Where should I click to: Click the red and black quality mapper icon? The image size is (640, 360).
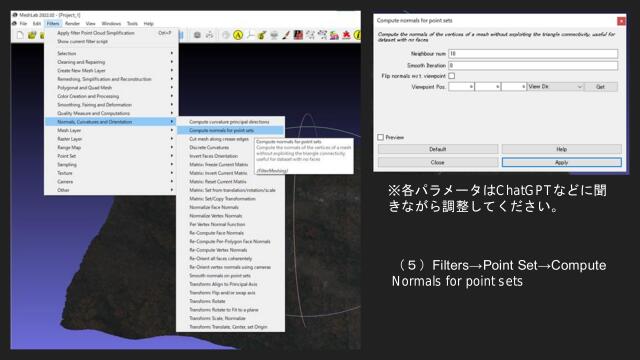point(298,35)
